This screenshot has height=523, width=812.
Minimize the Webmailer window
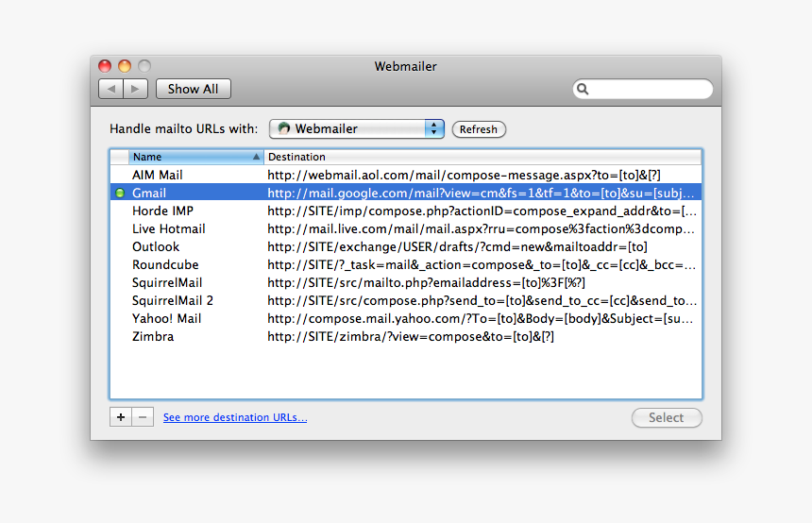pos(125,66)
